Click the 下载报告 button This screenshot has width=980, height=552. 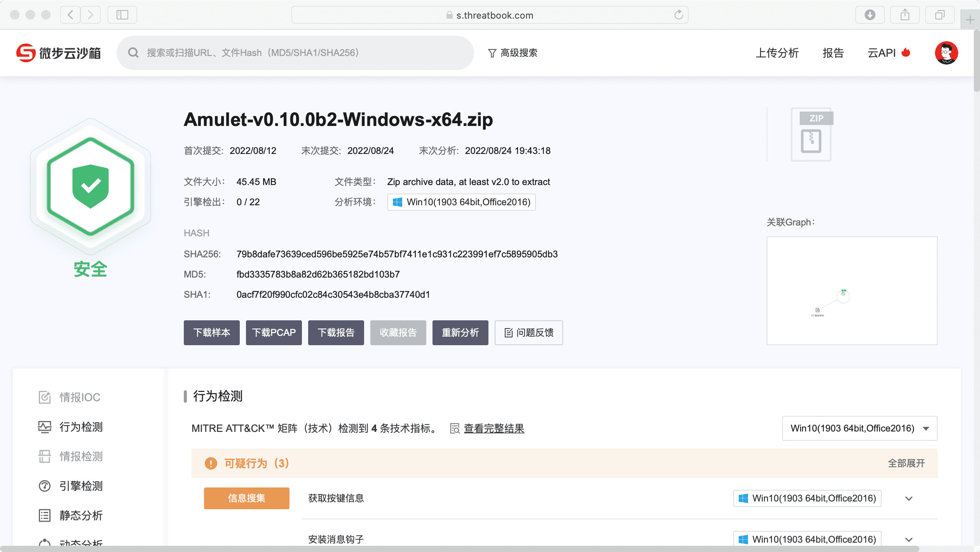pos(336,333)
